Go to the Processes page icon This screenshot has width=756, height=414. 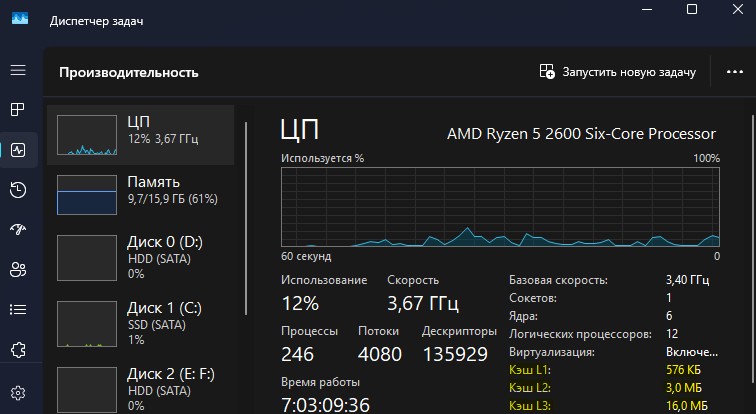(x=18, y=110)
